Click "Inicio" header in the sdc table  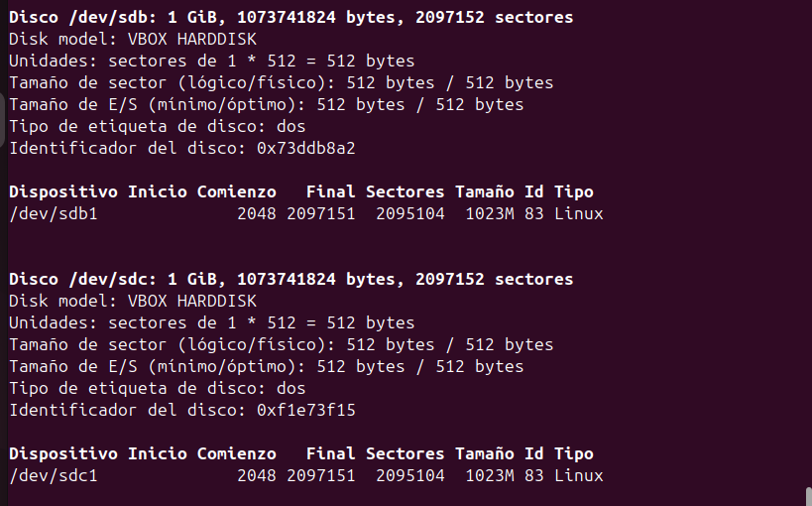pos(157,453)
